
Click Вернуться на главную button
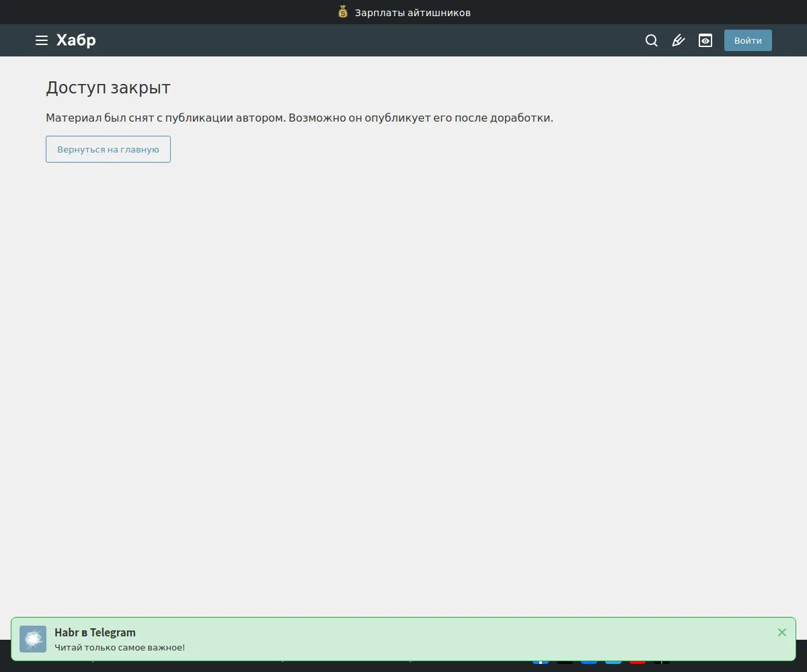click(x=108, y=149)
